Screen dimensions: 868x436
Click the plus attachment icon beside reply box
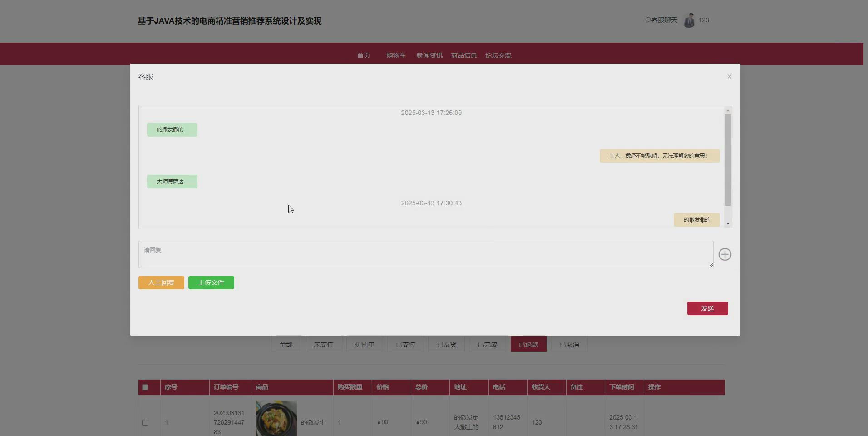coord(725,254)
